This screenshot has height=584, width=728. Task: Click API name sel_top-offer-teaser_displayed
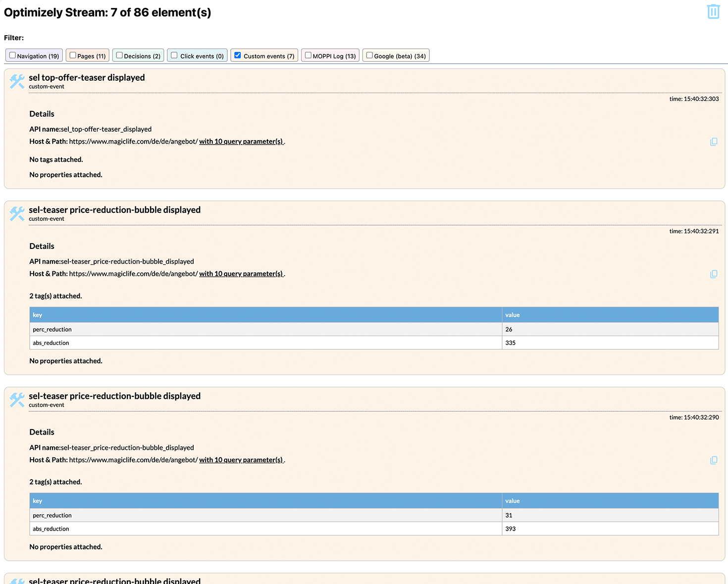coord(106,129)
